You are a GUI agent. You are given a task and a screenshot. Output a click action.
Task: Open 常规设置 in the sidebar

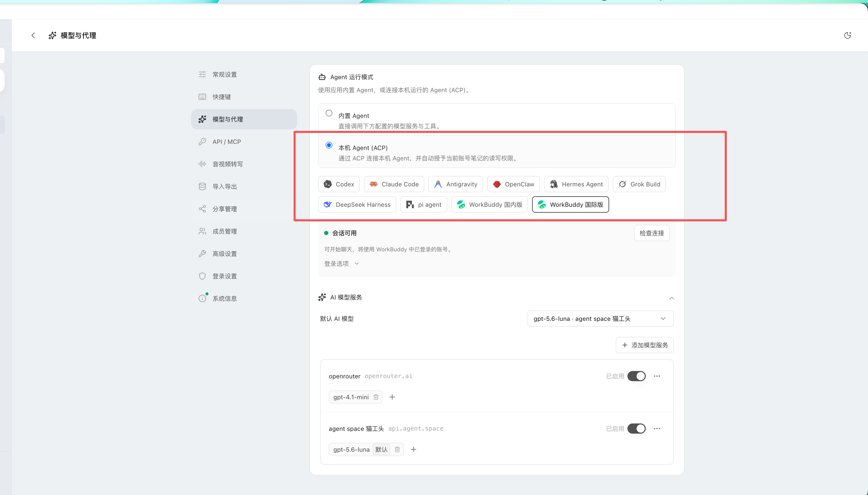[x=244, y=74]
